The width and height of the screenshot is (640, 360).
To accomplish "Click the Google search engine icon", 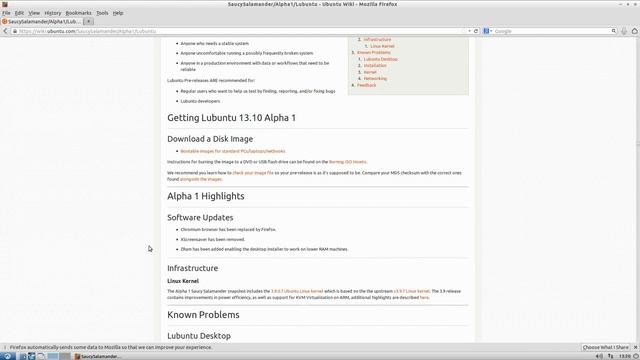I will pos(486,31).
